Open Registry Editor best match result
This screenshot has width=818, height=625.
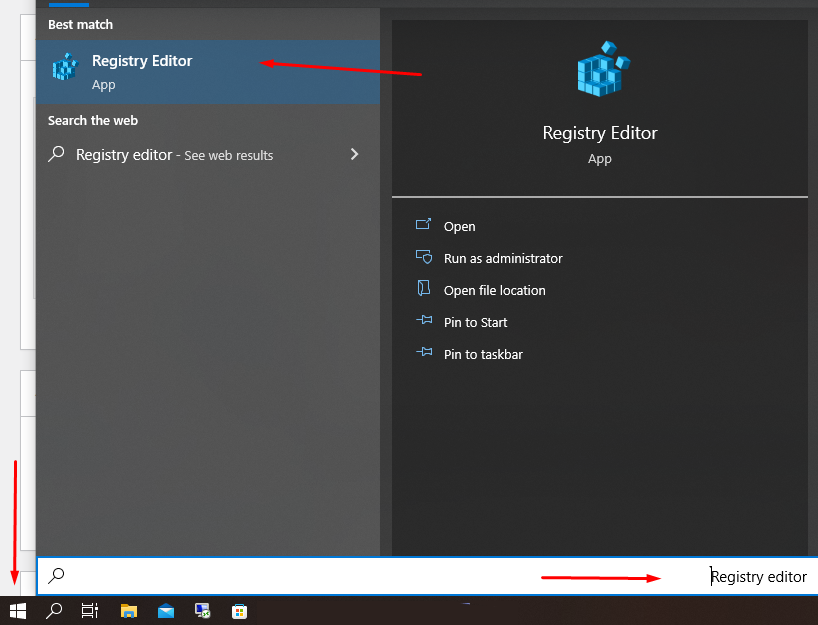(208, 72)
